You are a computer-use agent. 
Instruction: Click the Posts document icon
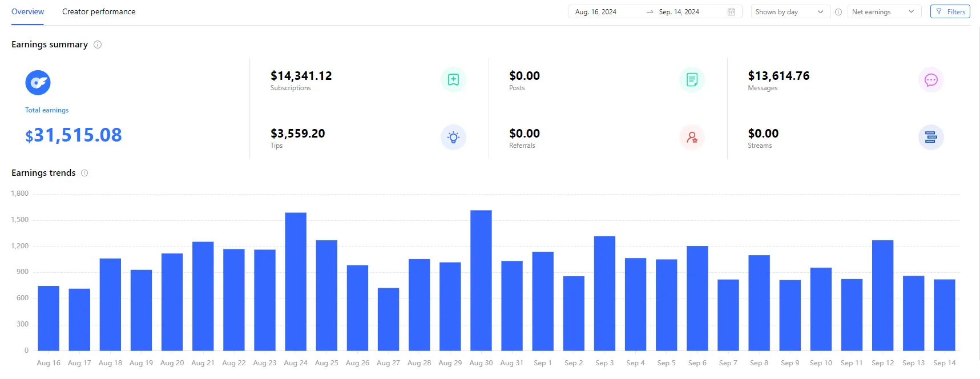point(692,80)
